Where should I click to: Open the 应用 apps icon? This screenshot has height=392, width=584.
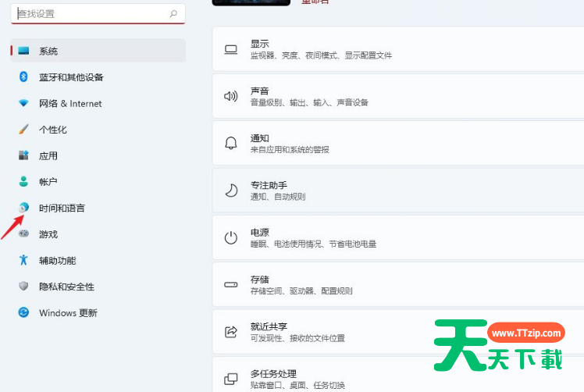pos(23,155)
